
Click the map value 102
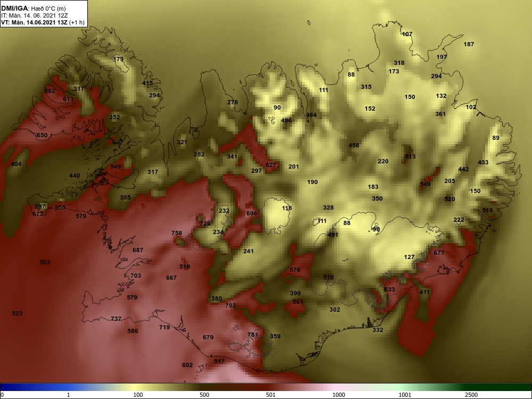pyautogui.click(x=471, y=107)
